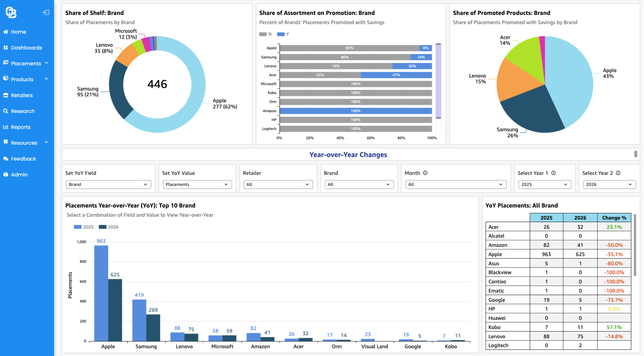This screenshot has height=356, width=644.
Task: Click the Resources help icon
Action: click(6, 142)
